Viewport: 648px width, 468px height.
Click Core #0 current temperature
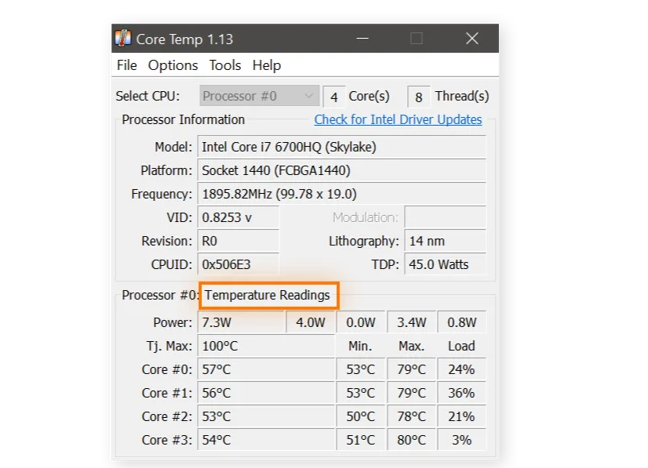[x=266, y=369]
